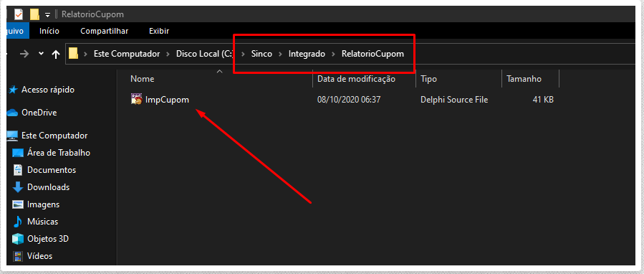Click the Objetos 3D cube icon
Screen dimensions: 644x274
(x=18, y=239)
